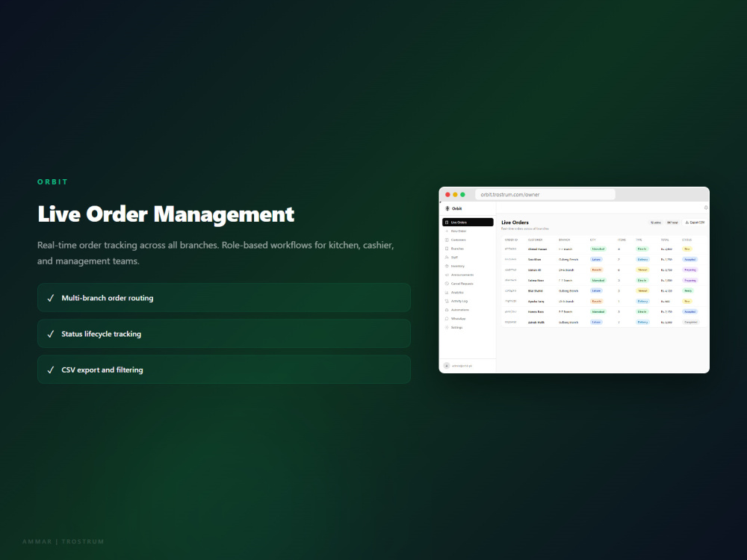Open the admin account avatar at sidebar bottom

click(447, 366)
